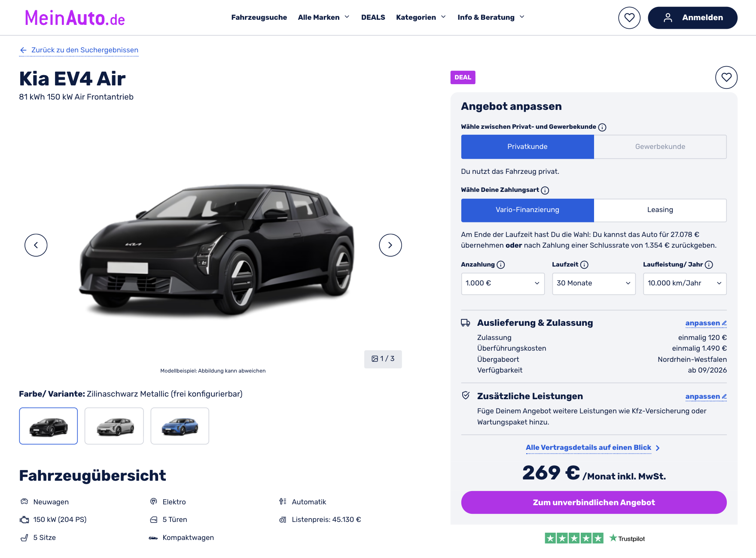The height and width of the screenshot is (558, 756).
Task: Open info icon next to Laufzeit
Action: pos(584,265)
